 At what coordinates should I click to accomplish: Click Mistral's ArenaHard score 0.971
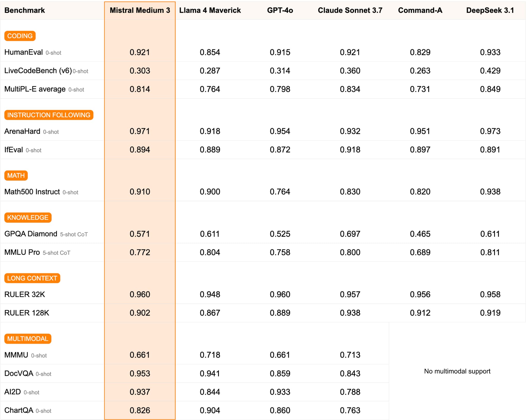[140, 131]
